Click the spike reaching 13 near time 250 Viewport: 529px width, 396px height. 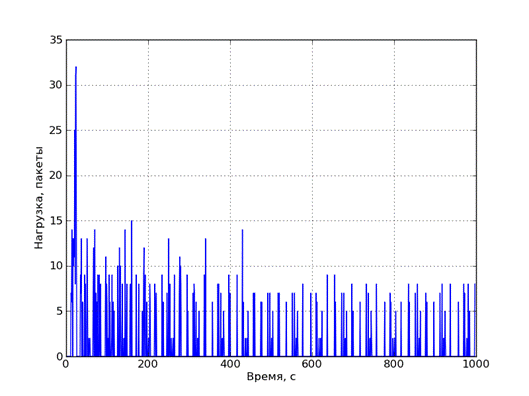(x=168, y=239)
